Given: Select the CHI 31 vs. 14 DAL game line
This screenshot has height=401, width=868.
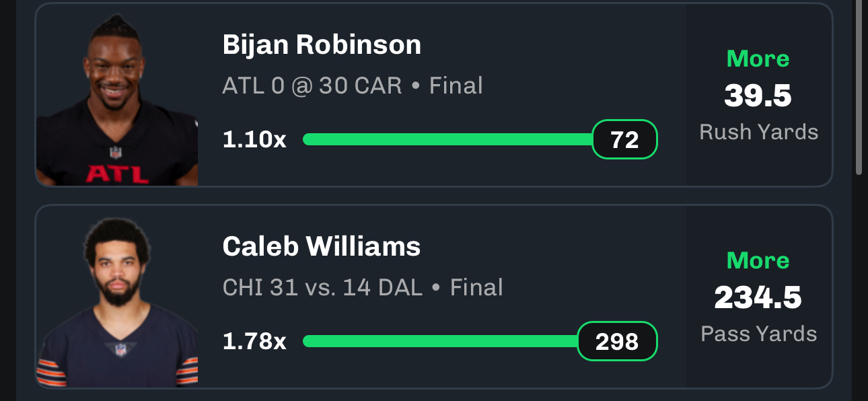Looking at the screenshot, I should click(x=363, y=287).
